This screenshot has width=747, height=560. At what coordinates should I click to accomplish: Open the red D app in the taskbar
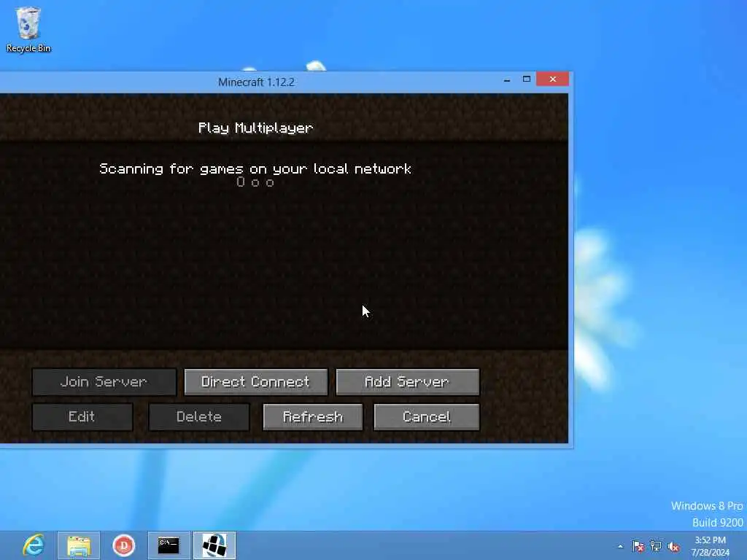tap(124, 545)
